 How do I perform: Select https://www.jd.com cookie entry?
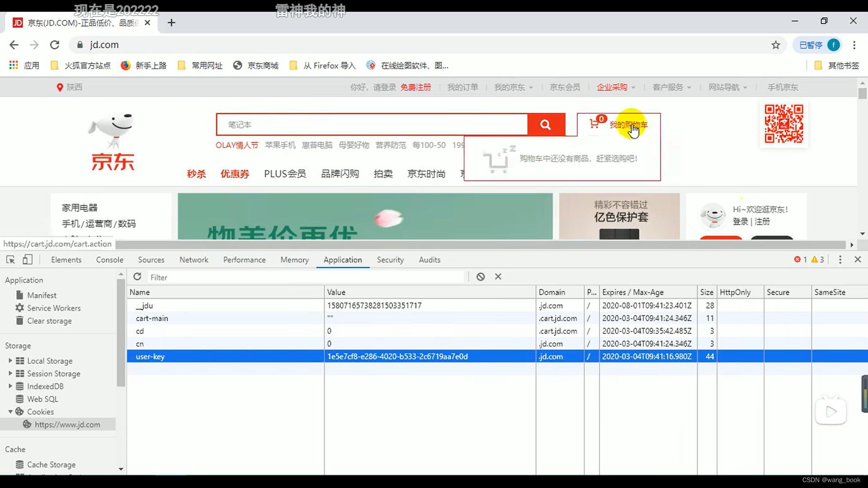pos(67,424)
